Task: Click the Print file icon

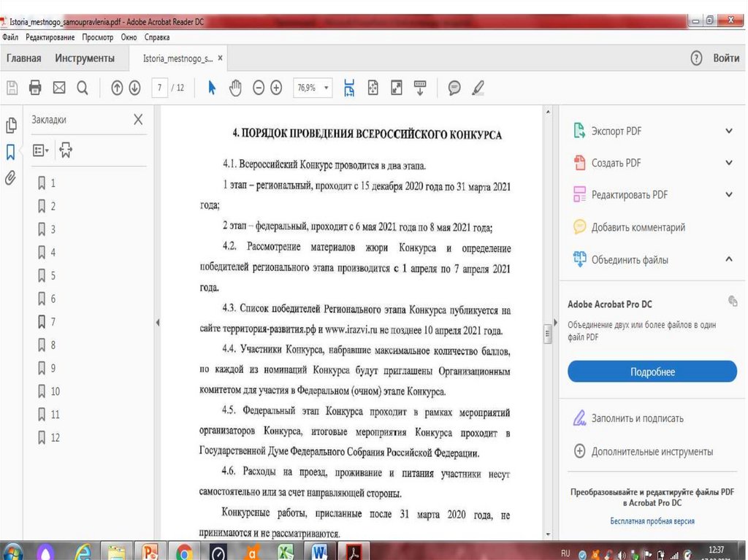Action: tap(35, 88)
